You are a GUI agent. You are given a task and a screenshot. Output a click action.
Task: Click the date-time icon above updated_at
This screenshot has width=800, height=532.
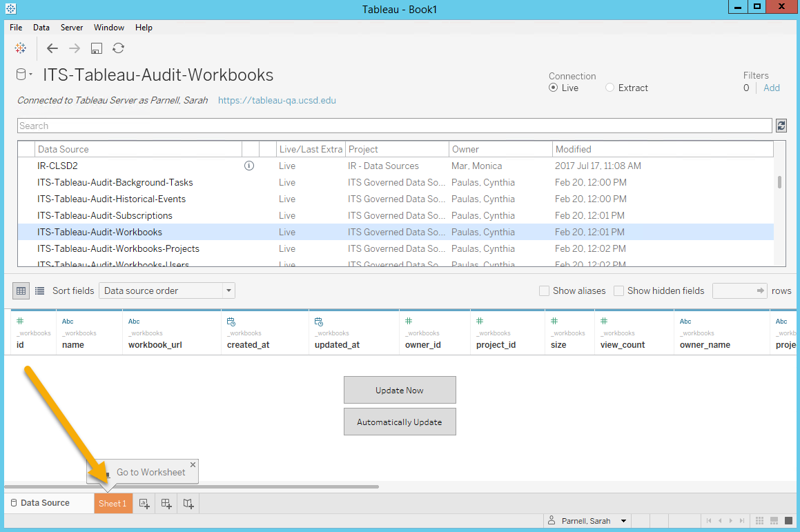coord(319,322)
